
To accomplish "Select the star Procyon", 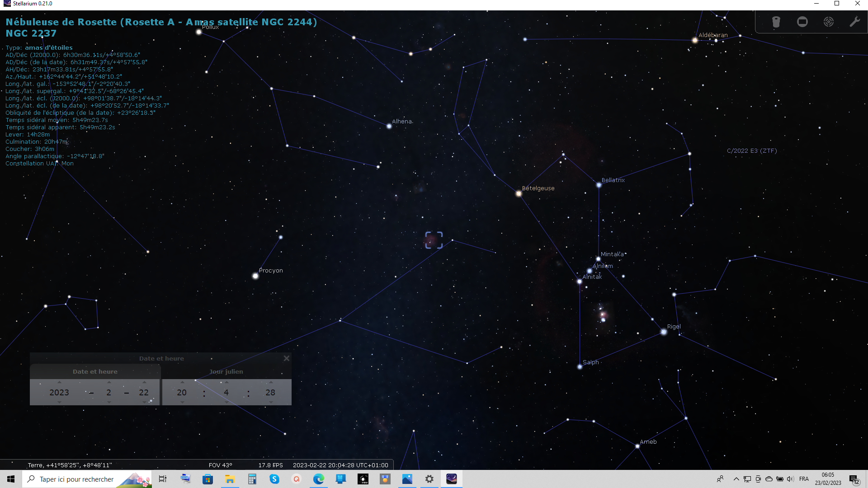I will pyautogui.click(x=255, y=276).
